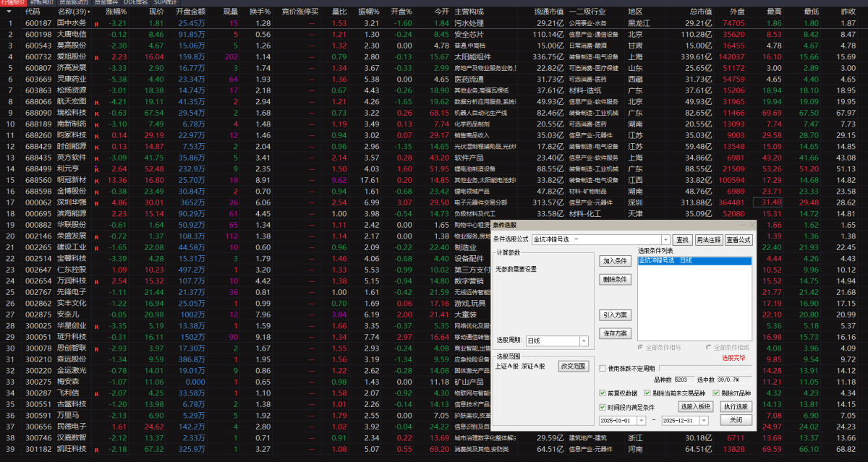The image size is (868, 462).
Task: Switch to the DDE排名 tab
Action: 136,3
